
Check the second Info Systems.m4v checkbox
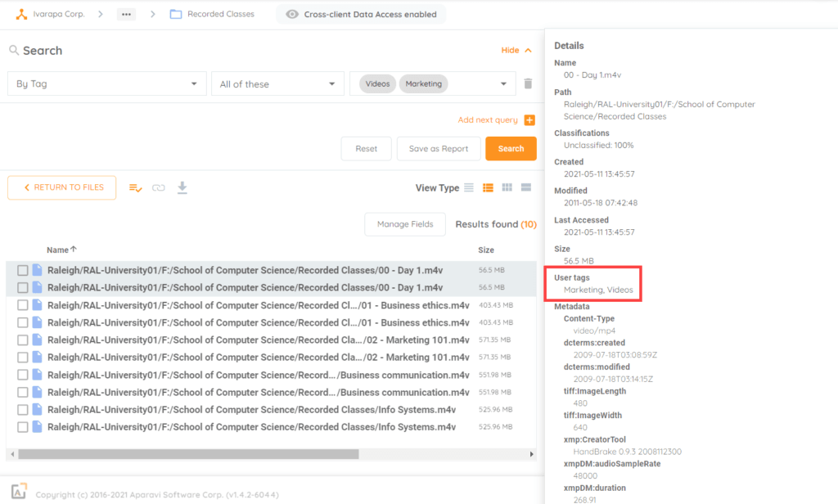point(22,427)
